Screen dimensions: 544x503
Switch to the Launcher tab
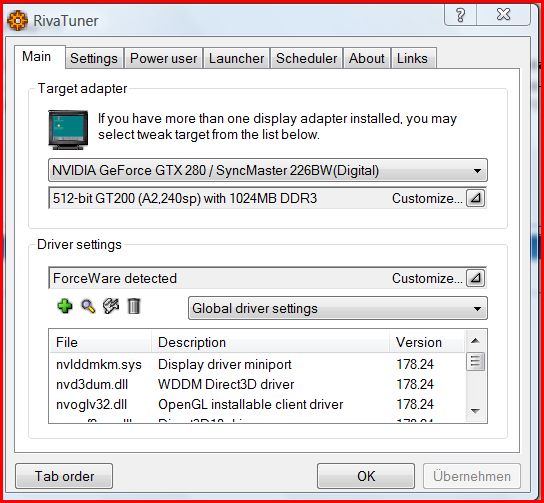coord(237,58)
